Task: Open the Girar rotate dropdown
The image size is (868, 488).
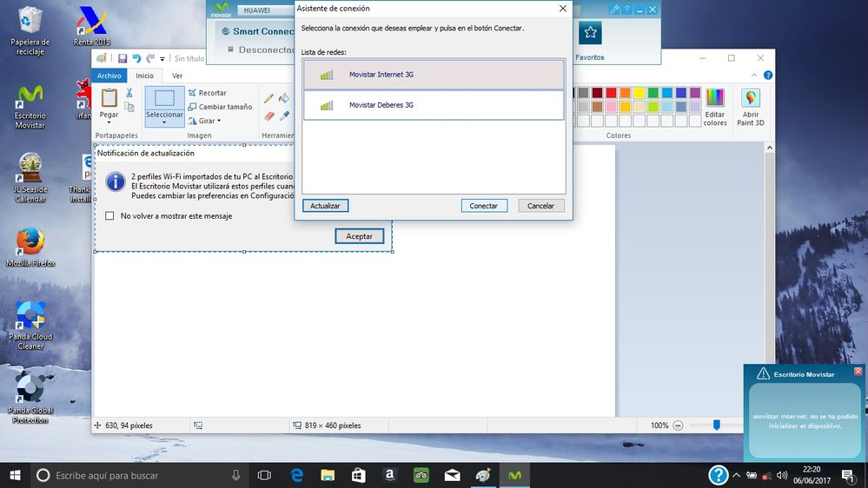Action: pos(207,121)
